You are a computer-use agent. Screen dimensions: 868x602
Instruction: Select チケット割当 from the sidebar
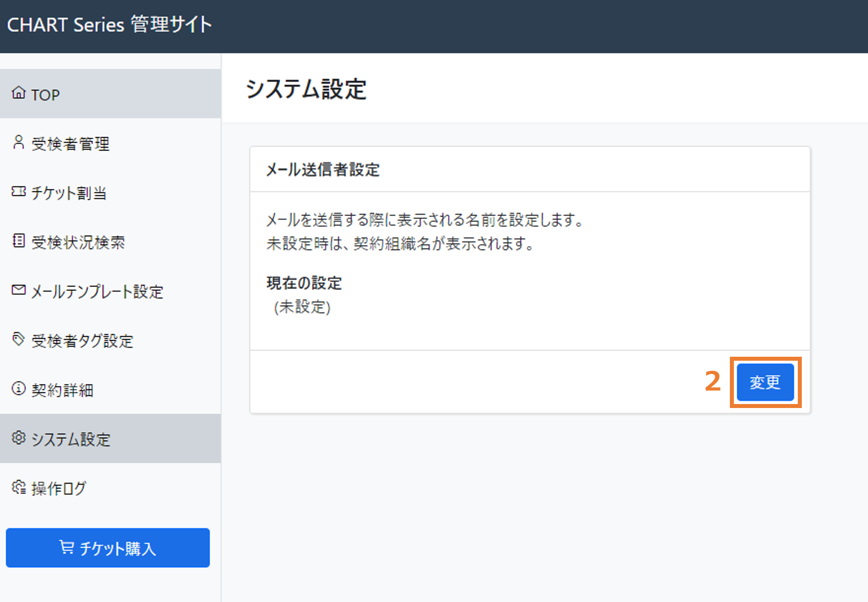(111, 192)
